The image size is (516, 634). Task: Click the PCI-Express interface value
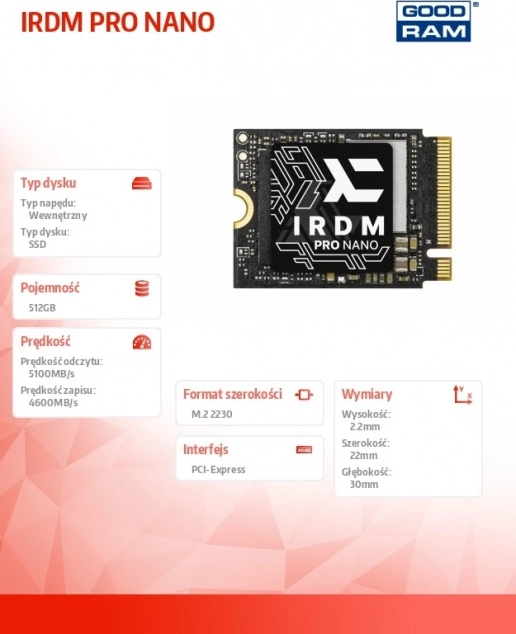point(218,470)
